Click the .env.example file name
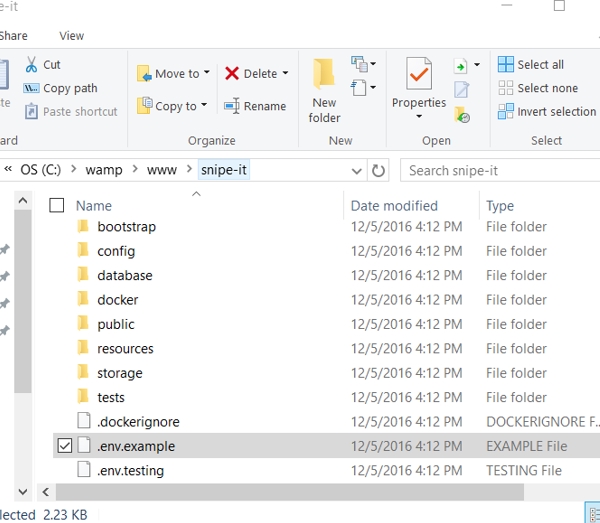This screenshot has height=523, width=600. (136, 446)
